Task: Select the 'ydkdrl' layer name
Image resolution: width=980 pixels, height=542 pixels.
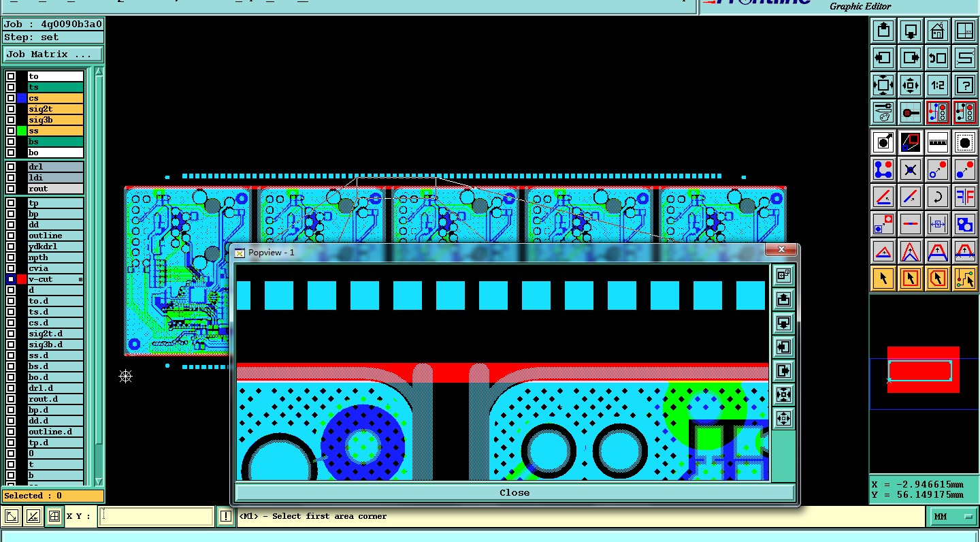Action: (x=55, y=246)
